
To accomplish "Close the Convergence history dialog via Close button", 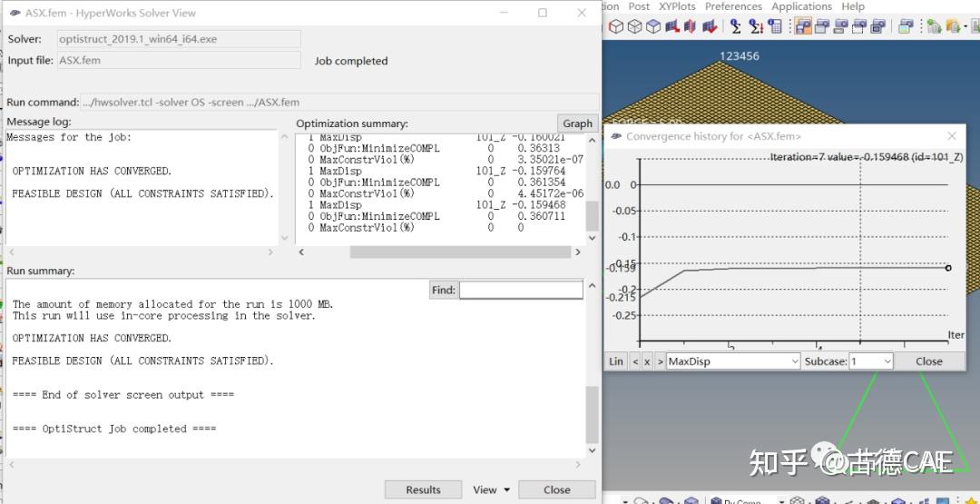I will pyautogui.click(x=928, y=361).
